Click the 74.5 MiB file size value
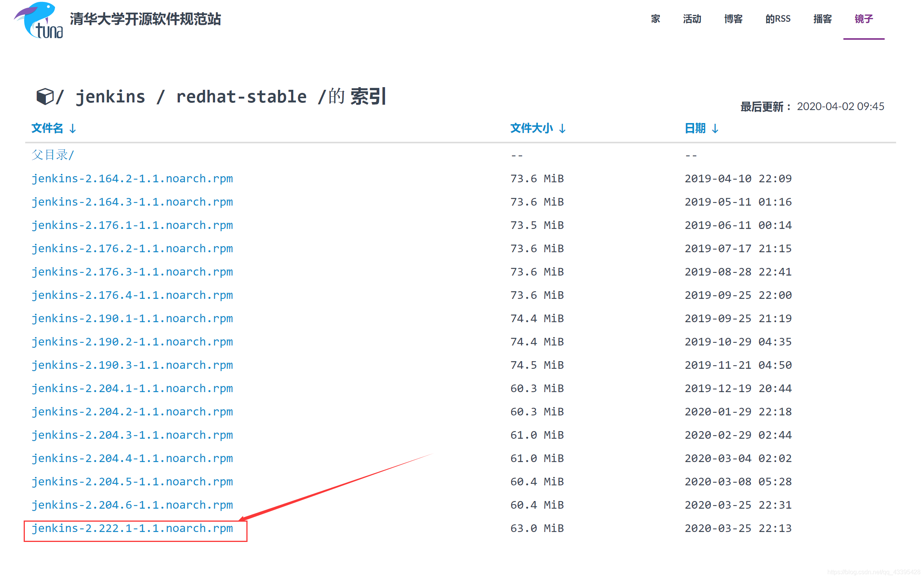Image resolution: width=924 pixels, height=579 pixels. (537, 365)
